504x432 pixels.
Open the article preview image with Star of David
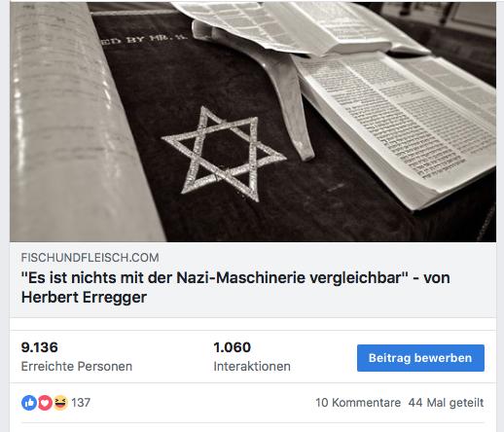[x=253, y=122]
